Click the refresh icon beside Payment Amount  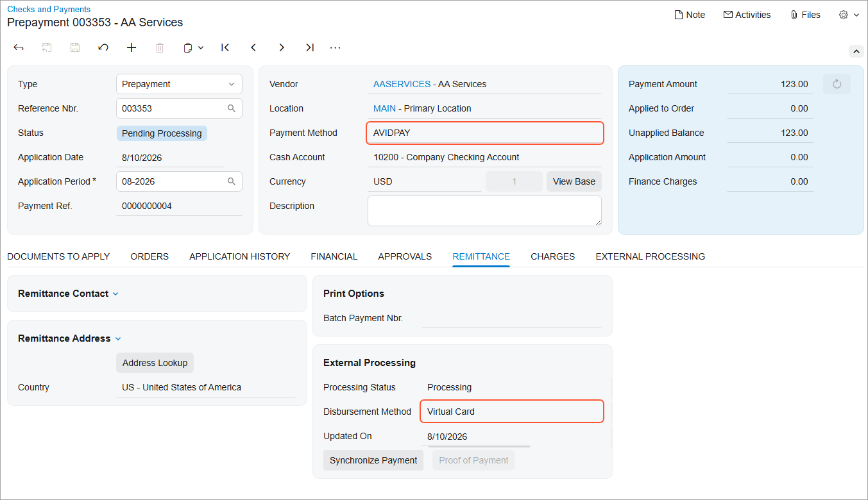[837, 84]
